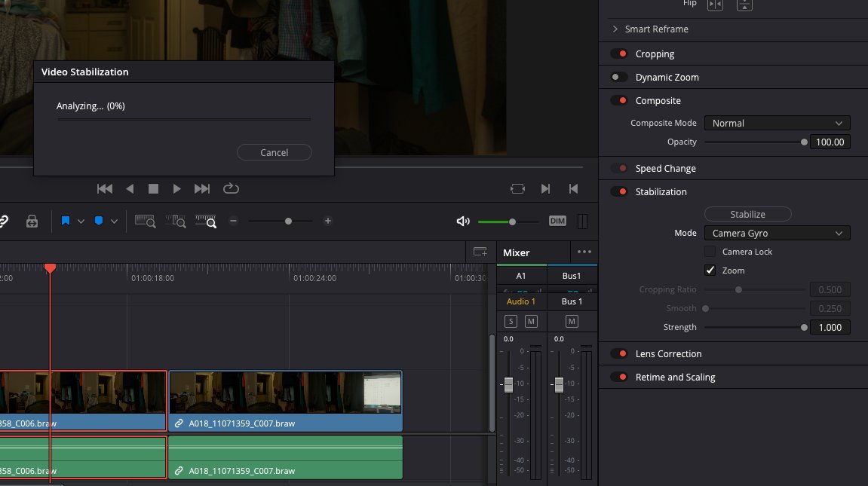Uncheck the Zoom checkbox
The height and width of the screenshot is (486, 868).
[710, 271]
